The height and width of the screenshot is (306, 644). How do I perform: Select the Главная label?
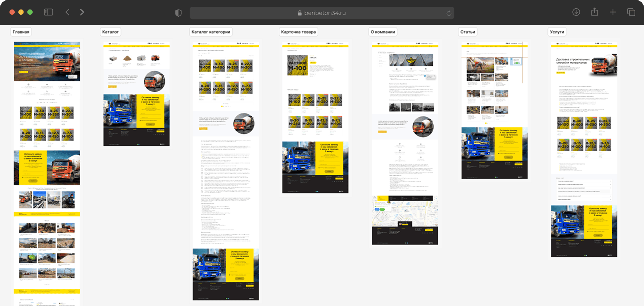(x=21, y=32)
